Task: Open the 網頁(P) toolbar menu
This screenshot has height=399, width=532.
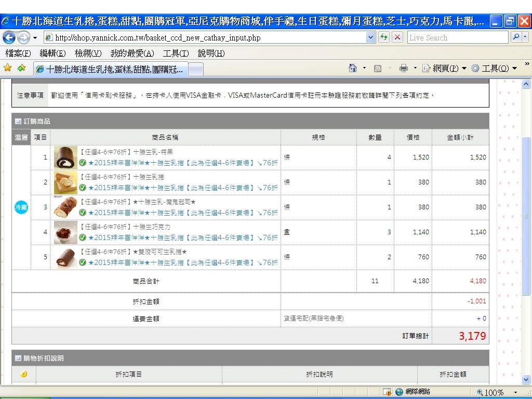Action: [445, 69]
